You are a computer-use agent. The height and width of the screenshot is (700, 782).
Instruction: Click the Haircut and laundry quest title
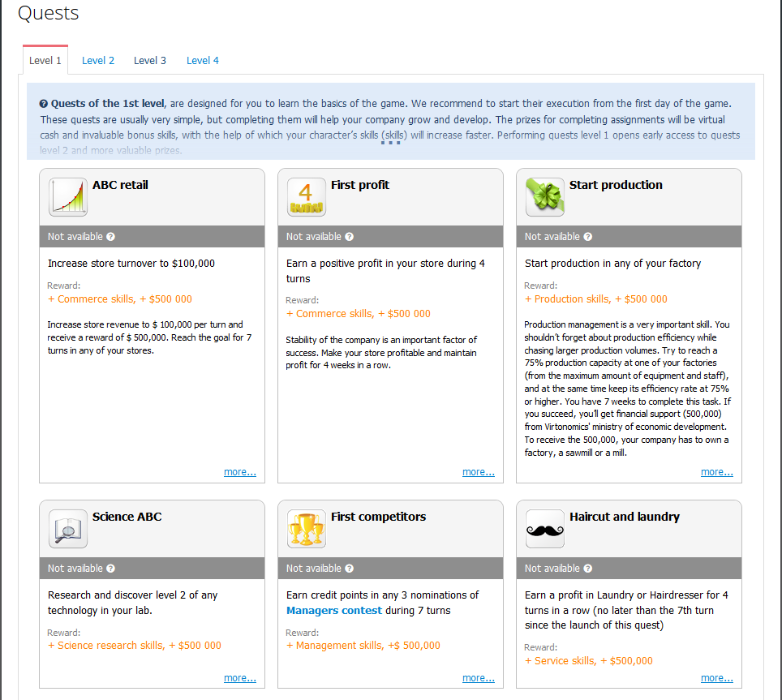click(x=625, y=517)
